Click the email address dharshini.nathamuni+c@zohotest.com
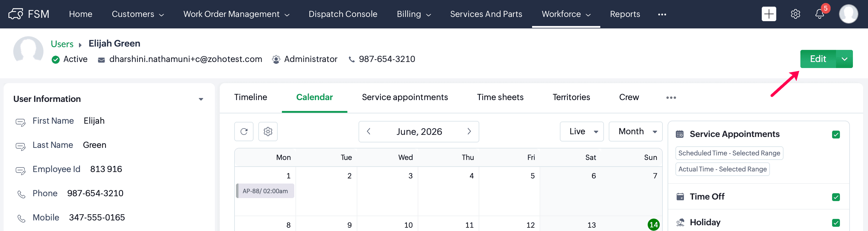Image resolution: width=868 pixels, height=231 pixels. point(186,59)
